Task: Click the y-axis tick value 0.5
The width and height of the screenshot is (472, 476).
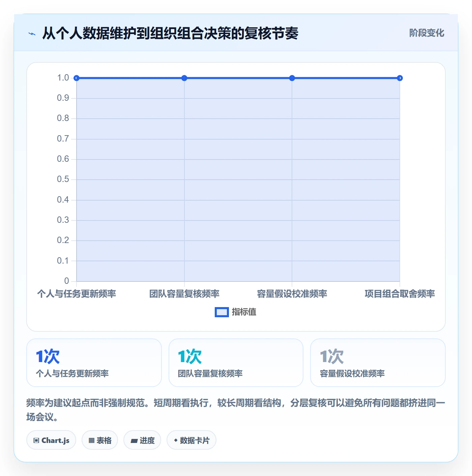Action: (x=63, y=179)
